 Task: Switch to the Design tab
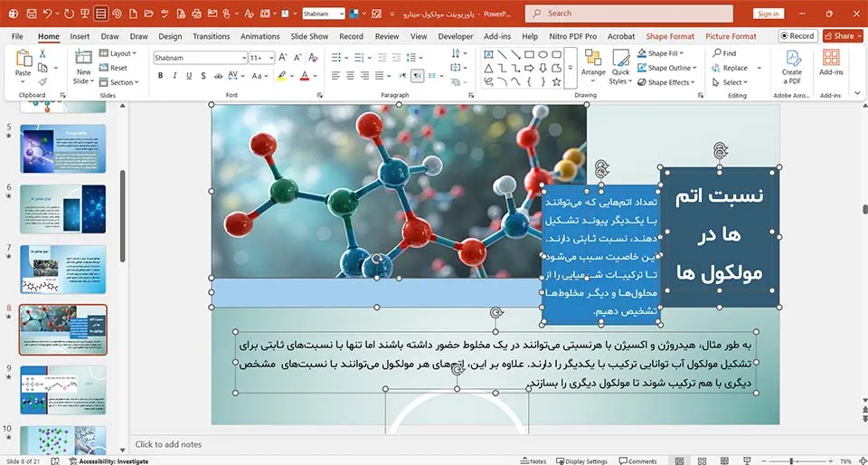170,36
